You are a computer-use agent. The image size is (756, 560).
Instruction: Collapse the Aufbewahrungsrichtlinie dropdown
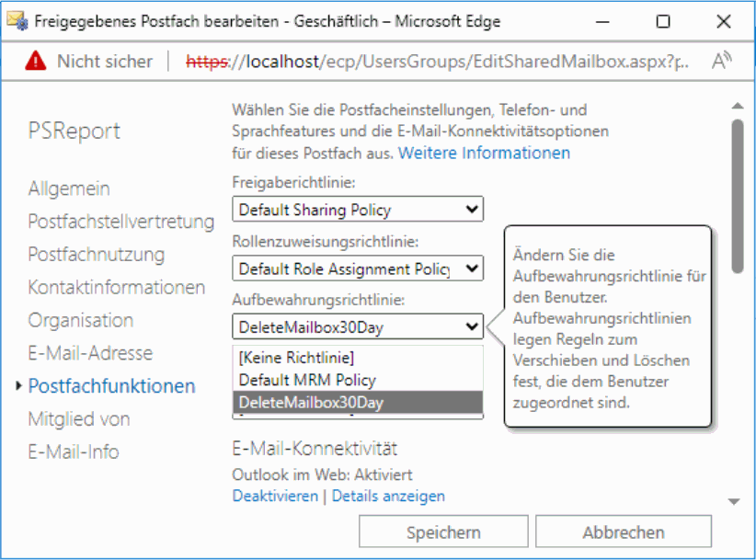[x=358, y=326]
